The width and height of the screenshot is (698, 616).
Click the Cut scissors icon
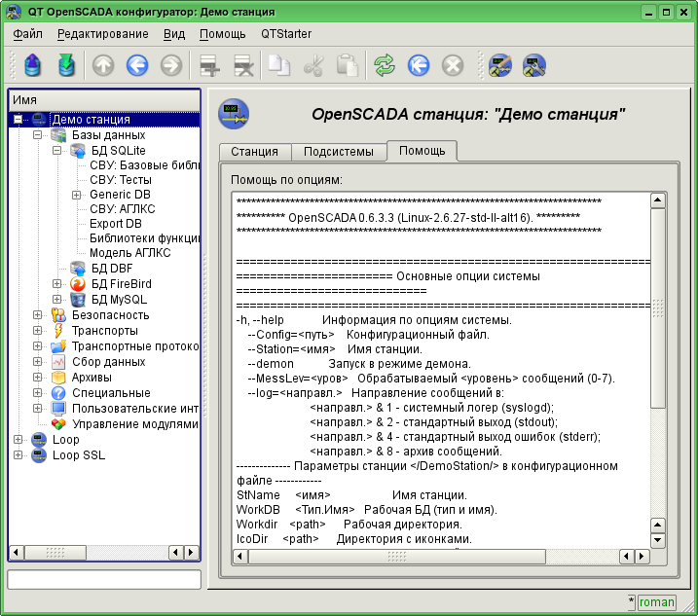point(313,66)
